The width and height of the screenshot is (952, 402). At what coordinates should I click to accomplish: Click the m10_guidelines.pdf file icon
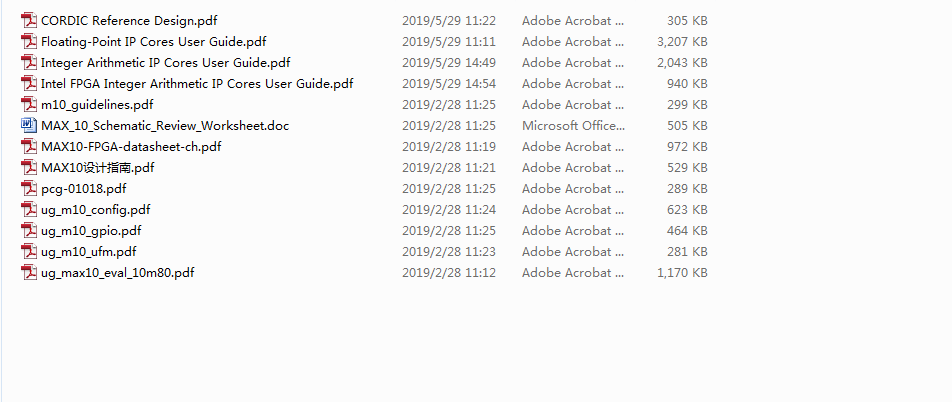[29, 104]
